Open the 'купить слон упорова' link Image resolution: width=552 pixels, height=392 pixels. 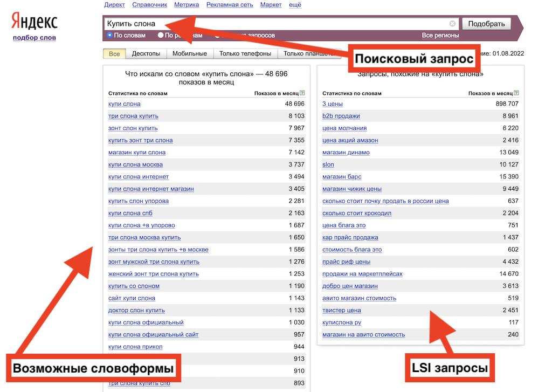coord(139,201)
